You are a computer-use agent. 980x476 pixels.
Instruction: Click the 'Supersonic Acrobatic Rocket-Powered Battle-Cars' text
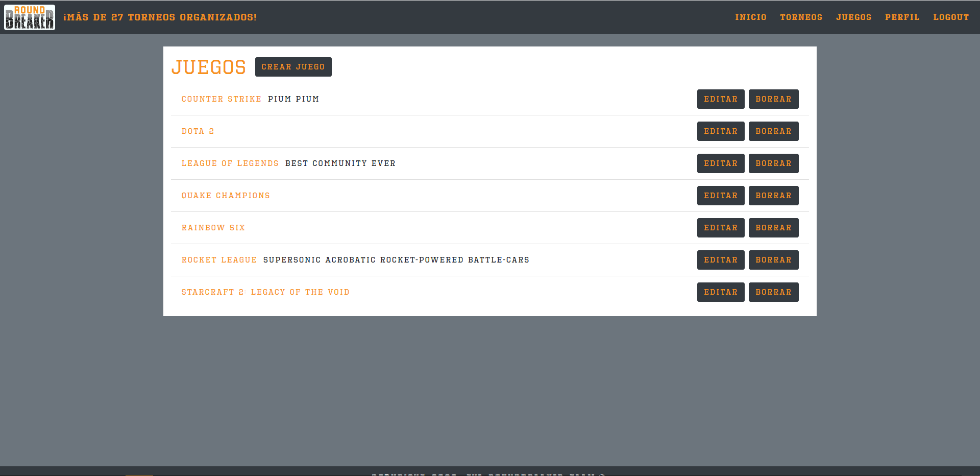[x=396, y=260]
